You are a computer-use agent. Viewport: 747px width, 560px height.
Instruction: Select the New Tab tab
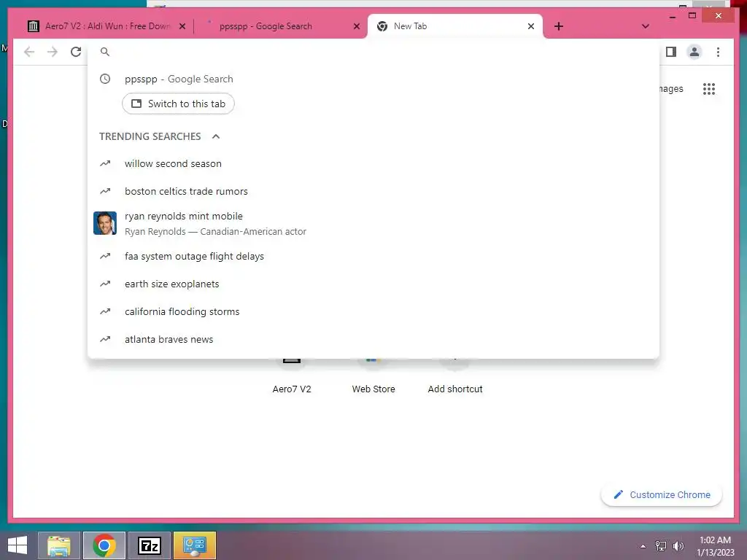(x=454, y=26)
